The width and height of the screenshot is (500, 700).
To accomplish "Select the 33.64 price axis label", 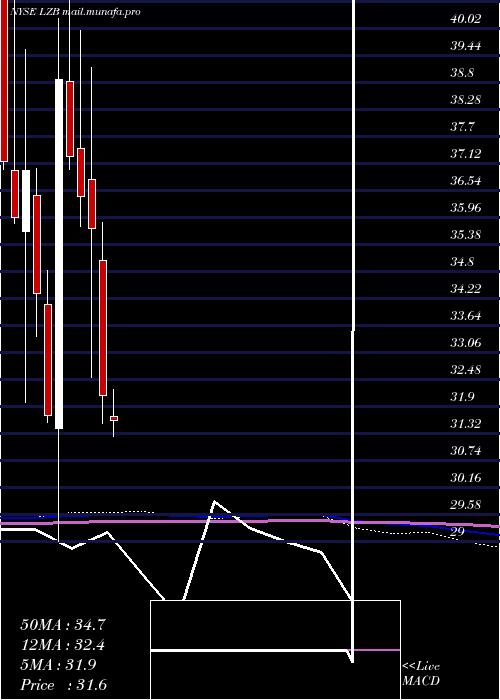I will click(466, 316).
